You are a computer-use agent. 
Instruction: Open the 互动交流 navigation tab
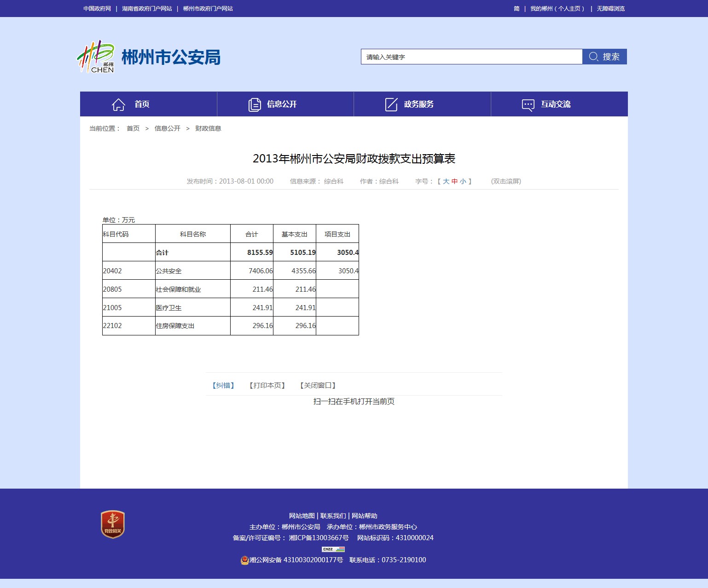coord(559,104)
